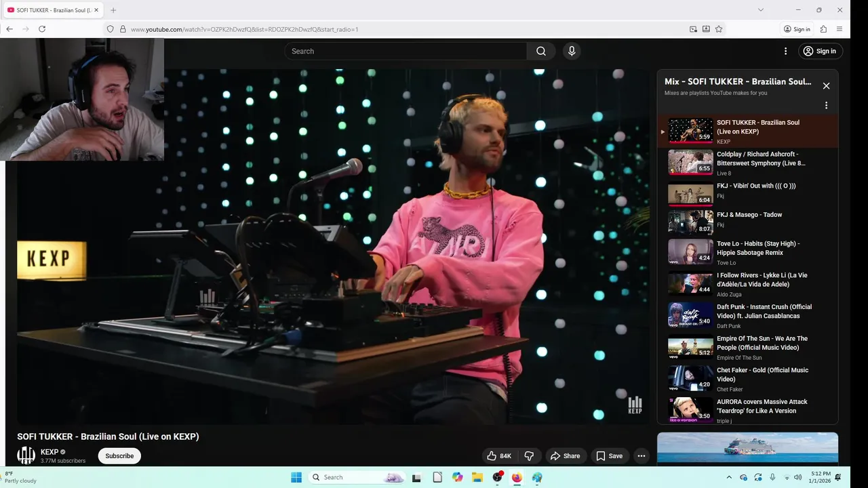
Task: Reload the current page
Action: (x=42, y=29)
